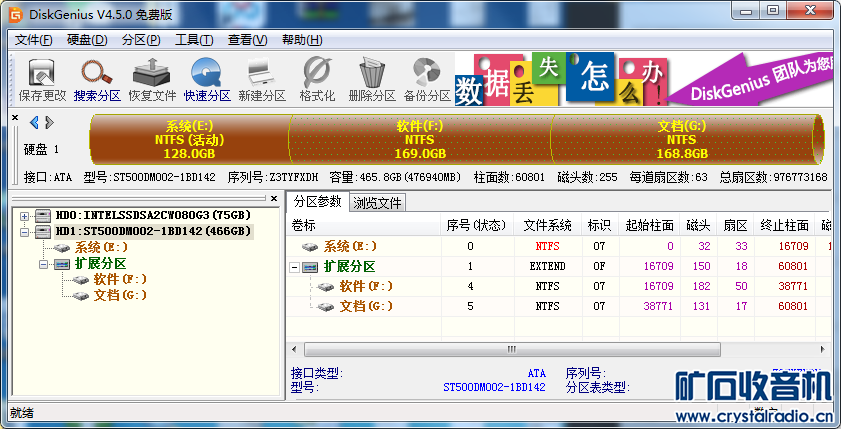Collapse 扩展分区 node in the left tree
This screenshot has width=841, height=429.
click(x=43, y=264)
